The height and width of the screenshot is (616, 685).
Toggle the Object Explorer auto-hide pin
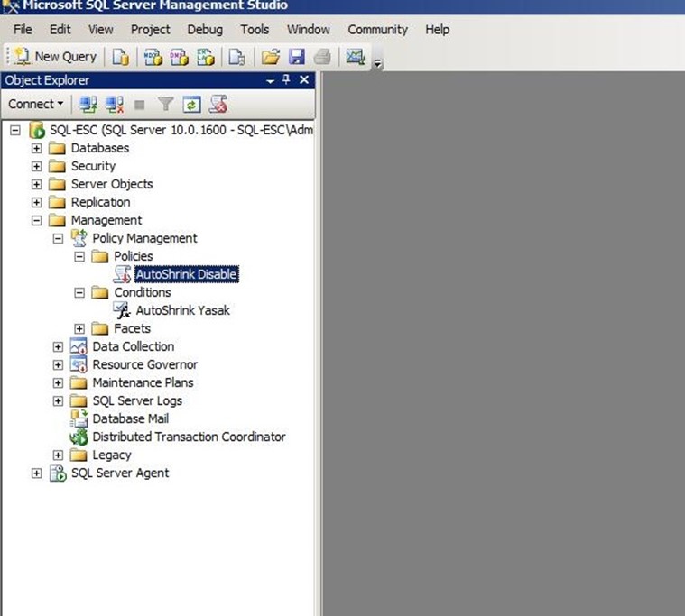pos(286,79)
